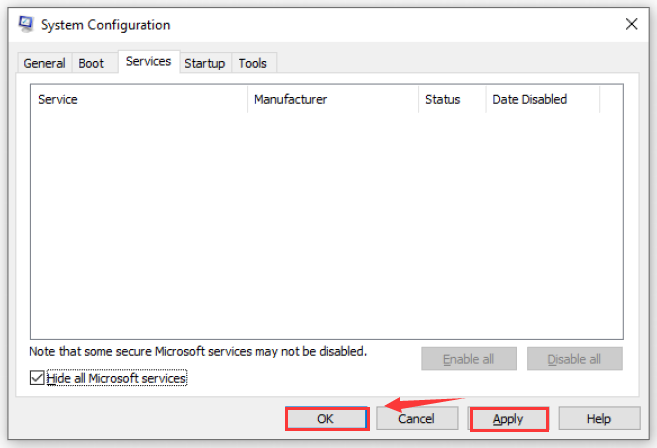Click the System Configuration title bar icon

click(26, 24)
